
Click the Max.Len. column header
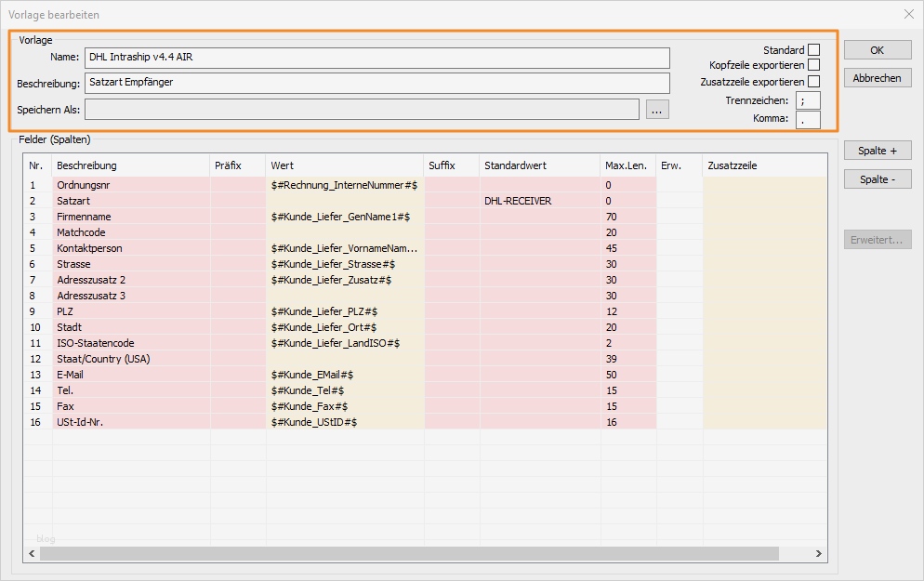click(627, 165)
